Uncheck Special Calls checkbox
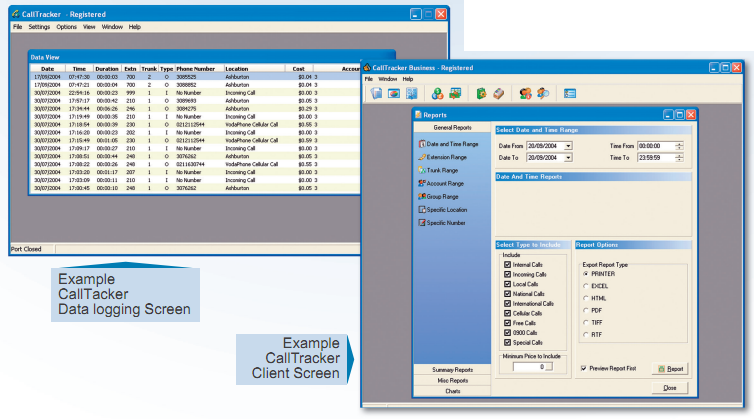754x419 pixels. pos(507,343)
